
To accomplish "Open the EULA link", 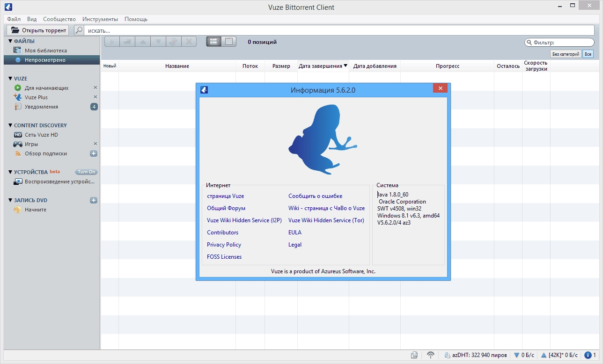I will (x=295, y=233).
